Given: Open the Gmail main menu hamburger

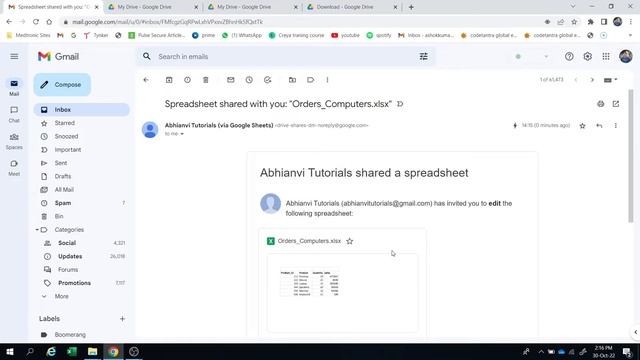Looking at the screenshot, I should [x=14, y=56].
